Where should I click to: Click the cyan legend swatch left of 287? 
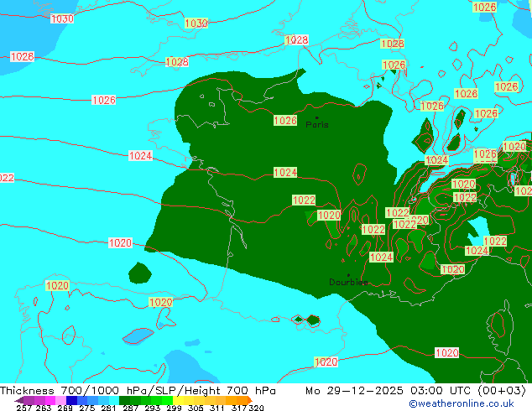114,400
